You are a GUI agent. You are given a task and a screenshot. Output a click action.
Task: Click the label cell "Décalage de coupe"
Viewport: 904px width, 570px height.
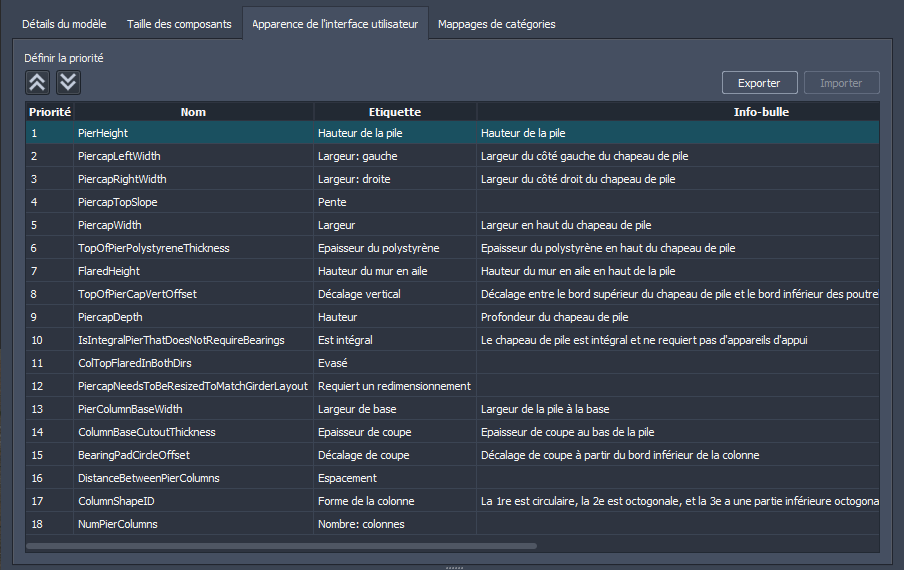[x=395, y=455]
